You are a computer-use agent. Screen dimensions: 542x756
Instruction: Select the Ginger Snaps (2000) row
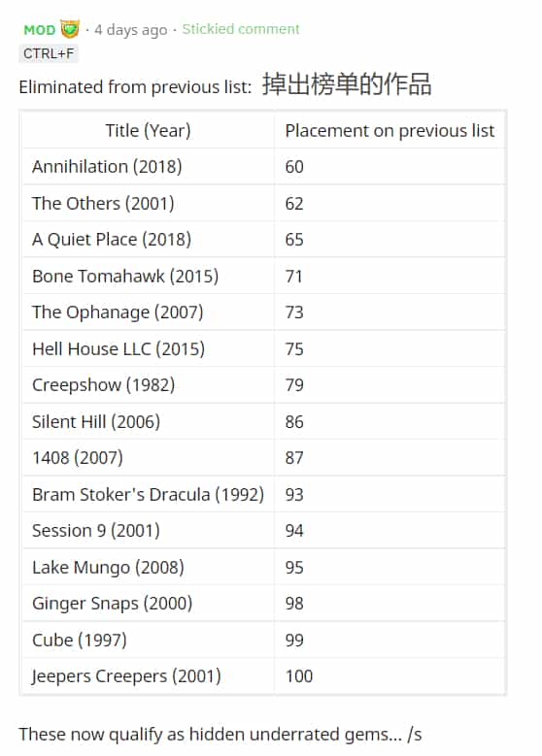263,604
